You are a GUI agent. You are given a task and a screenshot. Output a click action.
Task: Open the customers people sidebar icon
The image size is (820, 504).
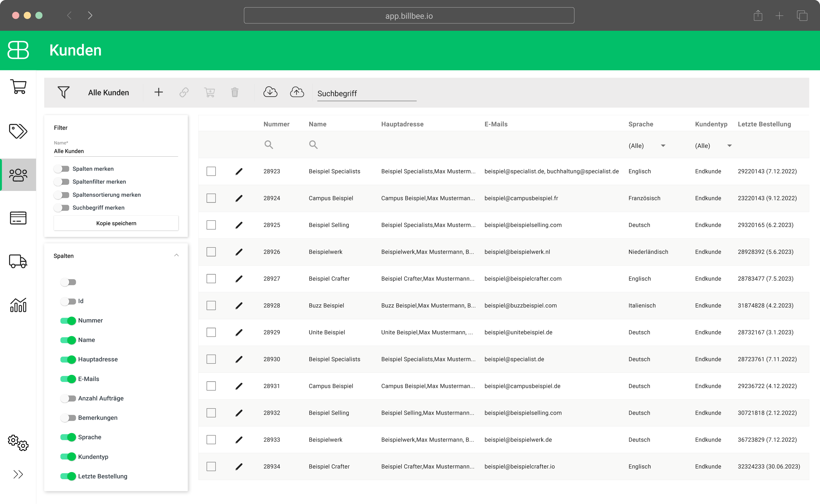18,175
